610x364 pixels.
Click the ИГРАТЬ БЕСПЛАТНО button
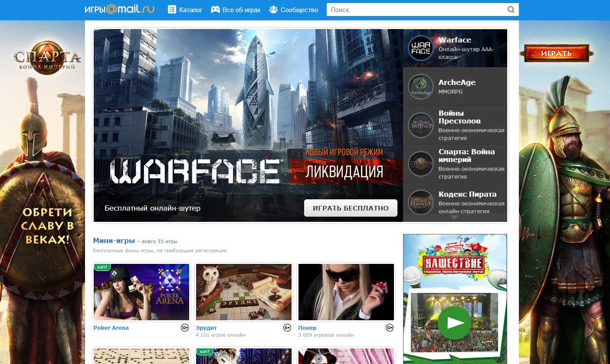(x=351, y=208)
